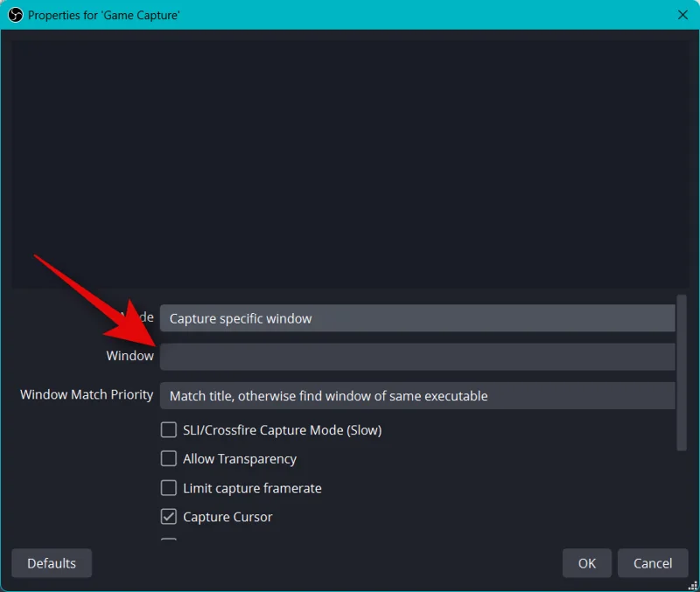Image resolution: width=700 pixels, height=592 pixels.
Task: Open the Window Match Priority dropdown
Action: (417, 395)
